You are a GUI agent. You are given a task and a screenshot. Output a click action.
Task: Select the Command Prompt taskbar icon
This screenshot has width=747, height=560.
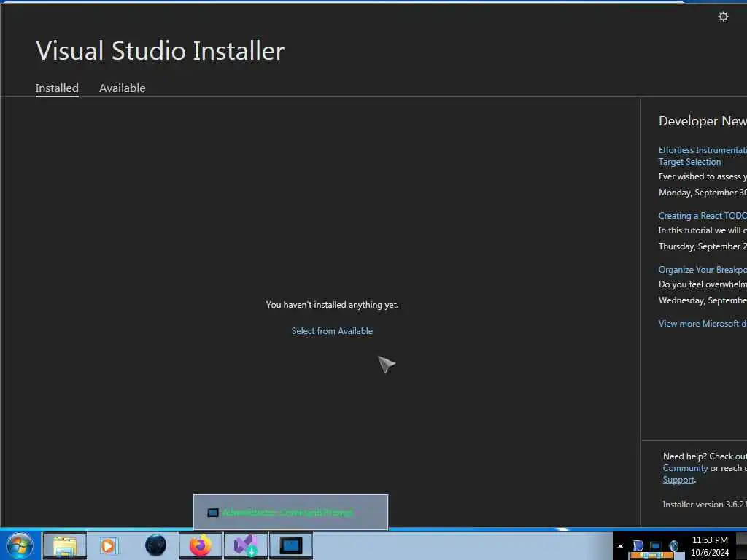[x=291, y=545]
